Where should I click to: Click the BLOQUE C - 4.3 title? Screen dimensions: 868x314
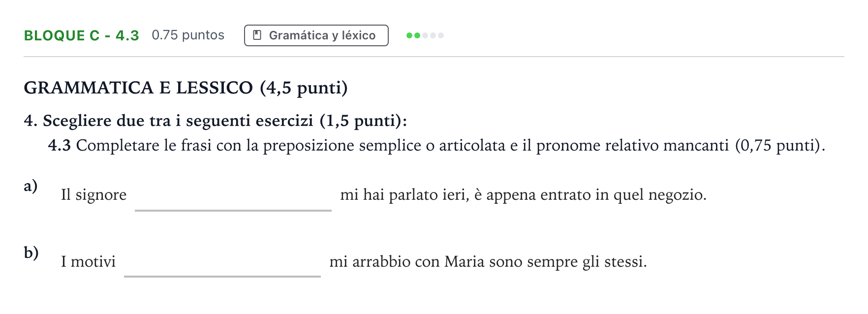pos(82,35)
